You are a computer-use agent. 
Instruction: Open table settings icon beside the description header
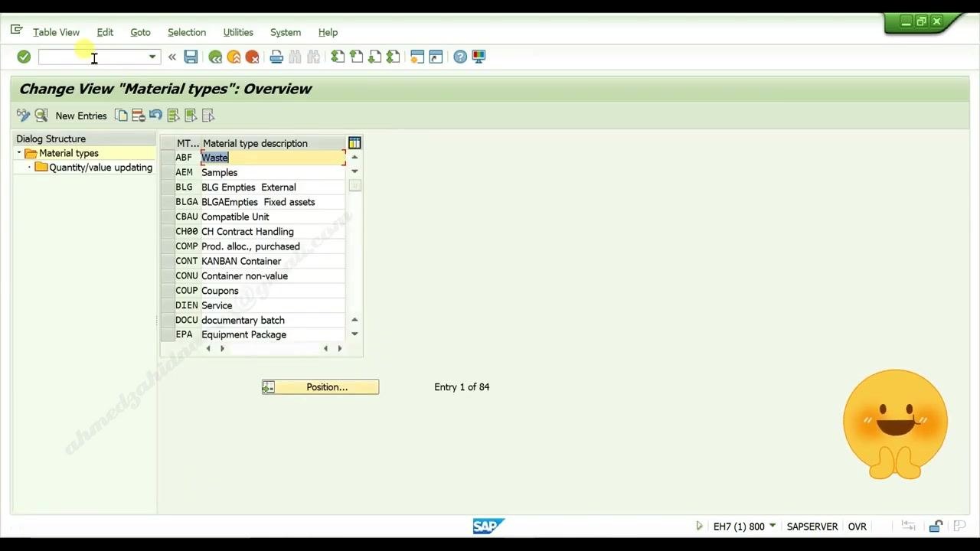[354, 143]
